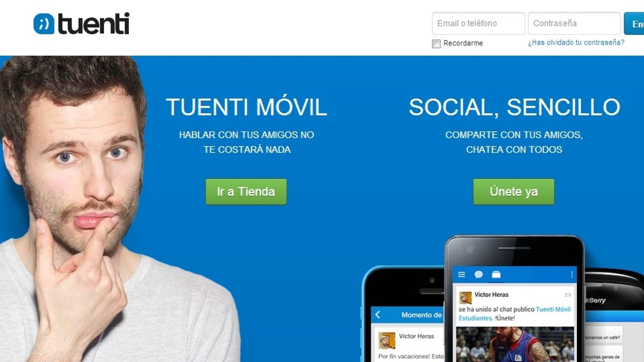Focus the Email o teléfono field
The height and width of the screenshot is (362, 644).
tap(478, 23)
